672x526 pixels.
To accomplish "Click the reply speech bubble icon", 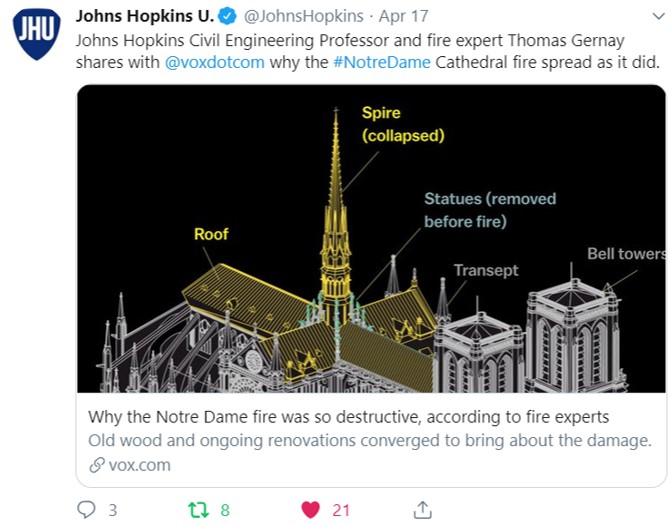I will tap(86, 509).
